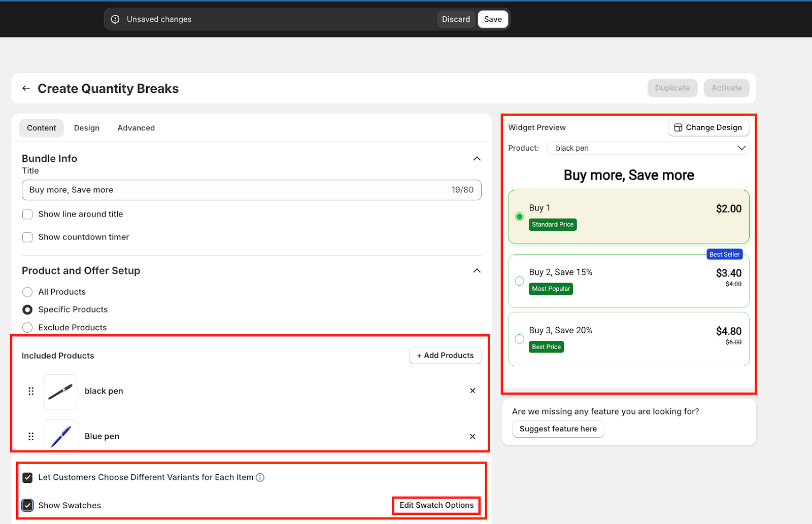Click the Save button
The height and width of the screenshot is (524, 812).
[492, 19]
